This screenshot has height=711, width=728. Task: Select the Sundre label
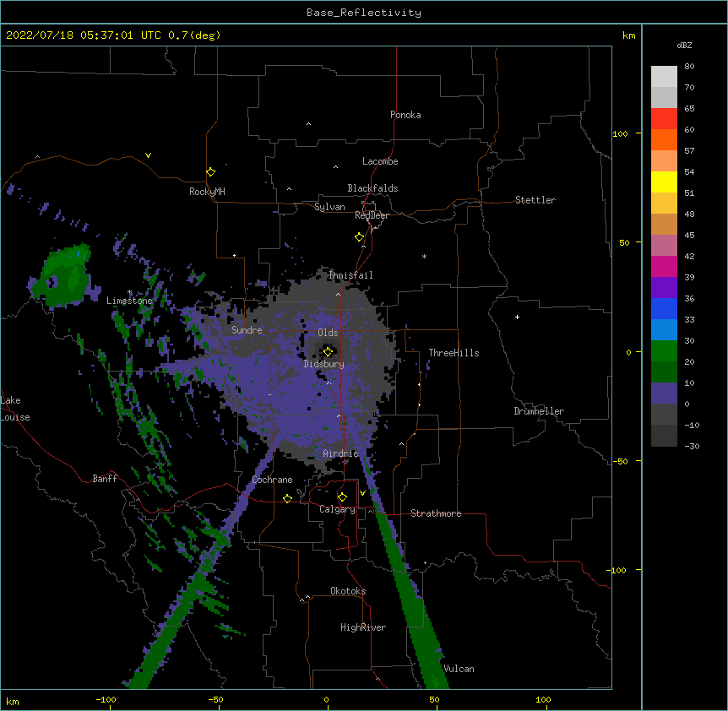click(247, 330)
